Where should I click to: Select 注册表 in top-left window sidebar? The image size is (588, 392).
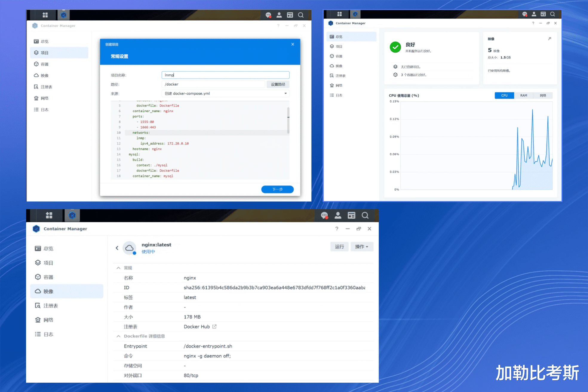59,87
